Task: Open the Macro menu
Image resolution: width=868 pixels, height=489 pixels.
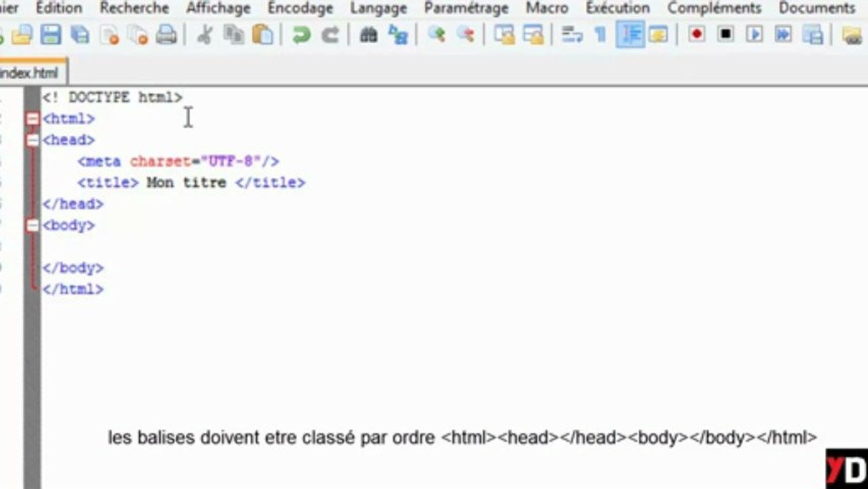Action: coord(547,8)
